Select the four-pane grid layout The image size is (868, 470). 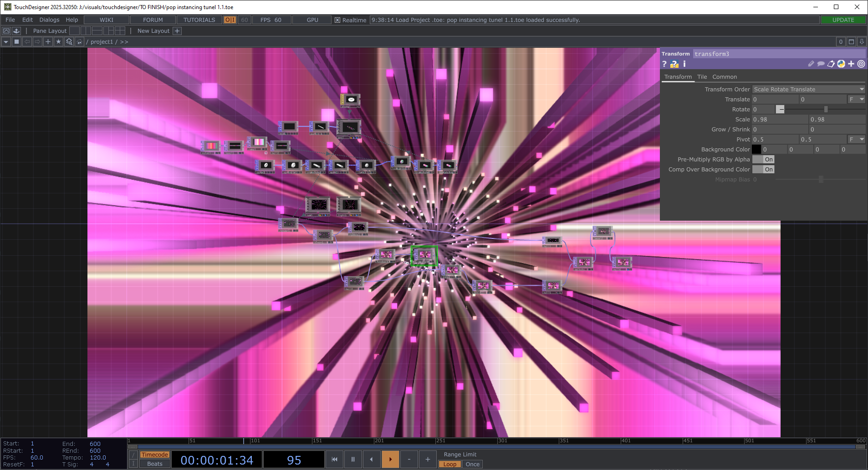(120, 31)
